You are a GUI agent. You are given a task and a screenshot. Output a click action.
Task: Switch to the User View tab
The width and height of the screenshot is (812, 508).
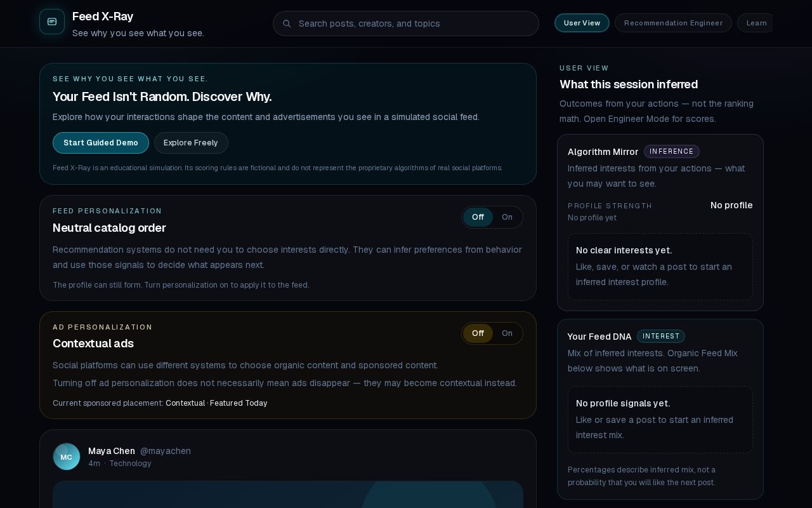pos(582,23)
